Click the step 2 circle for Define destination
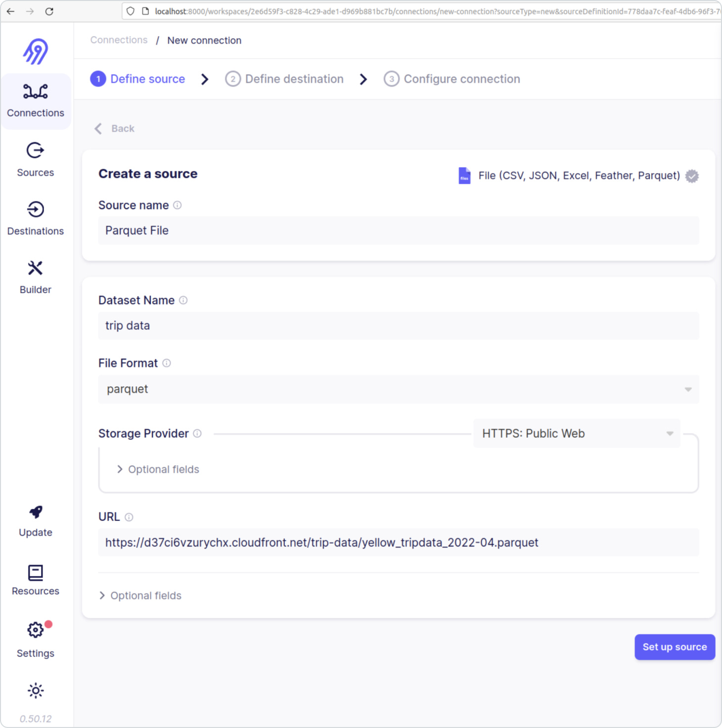 tap(233, 79)
